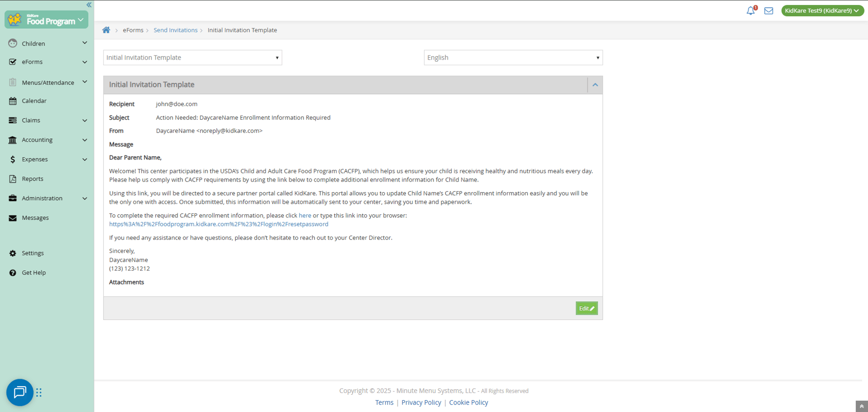The width and height of the screenshot is (868, 412).
Task: Go to Send Invitations breadcrumb link
Action: pos(175,30)
